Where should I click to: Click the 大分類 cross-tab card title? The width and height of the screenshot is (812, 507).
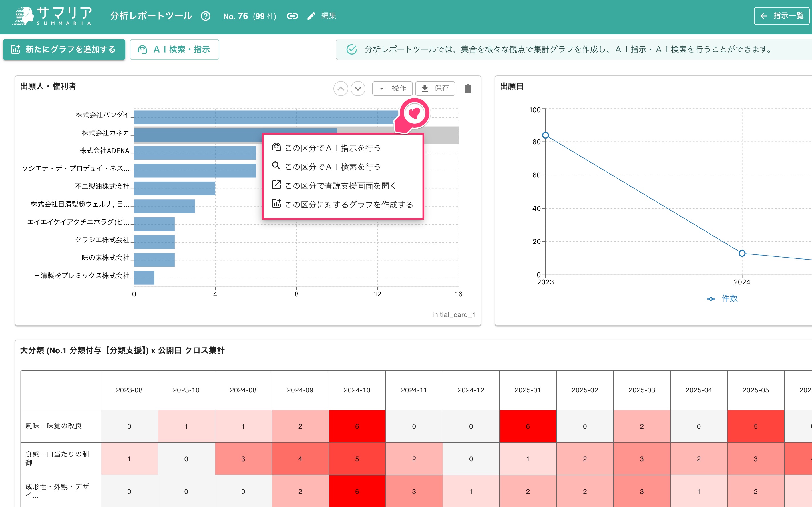[122, 350]
